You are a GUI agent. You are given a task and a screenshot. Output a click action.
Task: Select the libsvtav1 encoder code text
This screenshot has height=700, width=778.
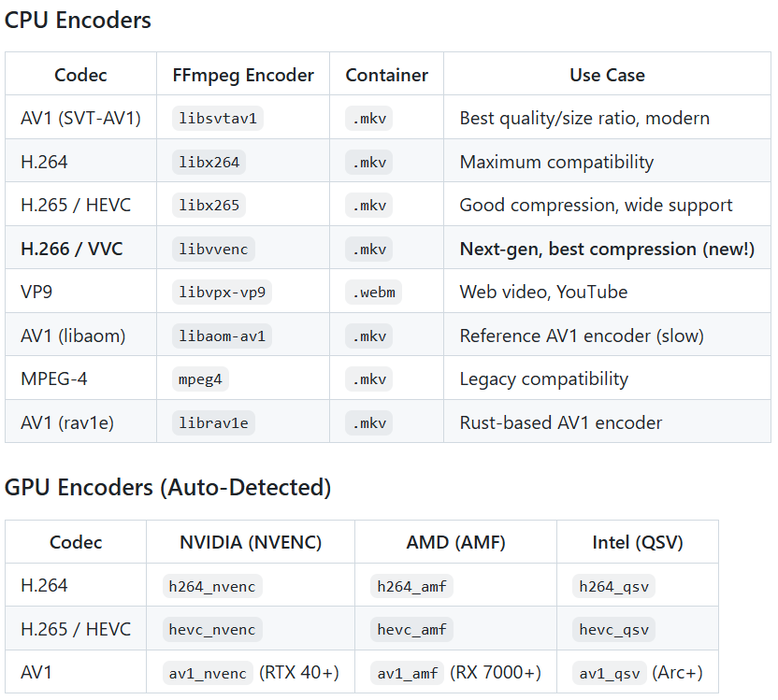tap(218, 119)
